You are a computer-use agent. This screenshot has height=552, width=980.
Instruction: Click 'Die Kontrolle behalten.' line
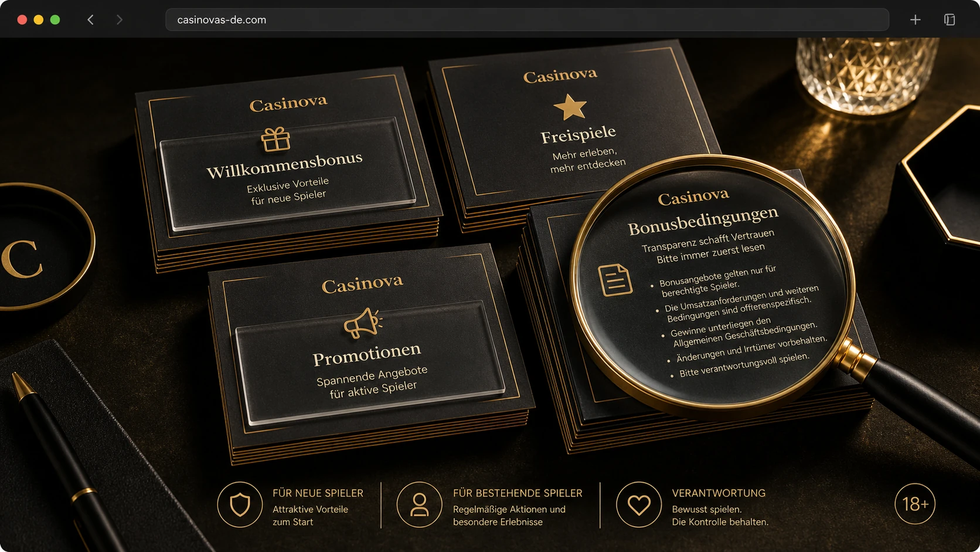[x=720, y=522]
